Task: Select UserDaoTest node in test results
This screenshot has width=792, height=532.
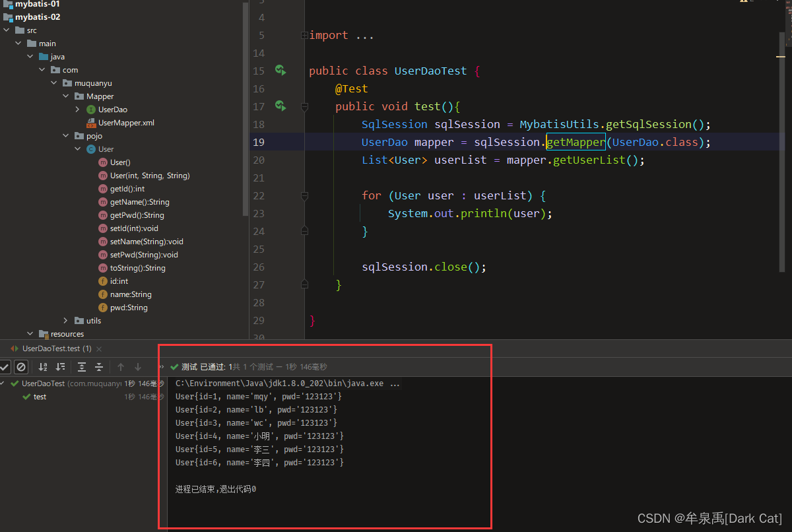Action: (x=44, y=383)
